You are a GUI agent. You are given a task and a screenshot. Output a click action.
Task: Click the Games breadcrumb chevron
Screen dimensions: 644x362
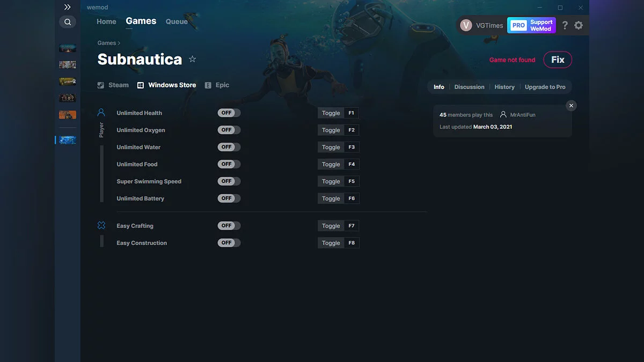tap(118, 42)
